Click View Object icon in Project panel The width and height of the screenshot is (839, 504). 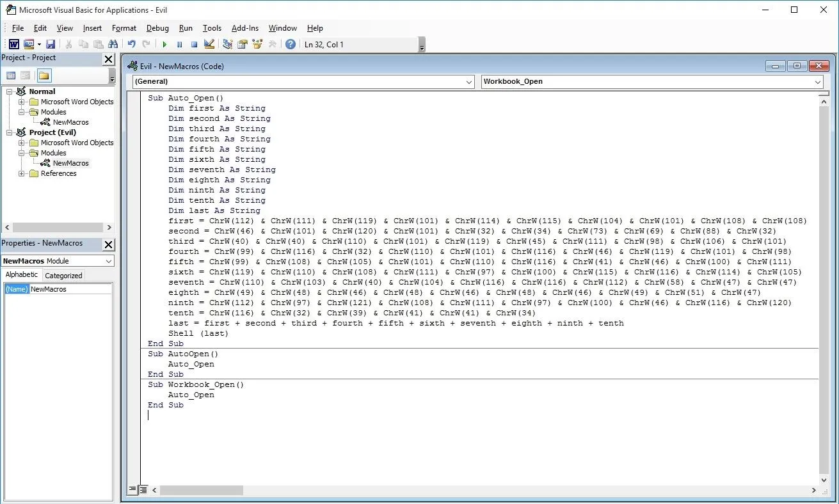26,75
